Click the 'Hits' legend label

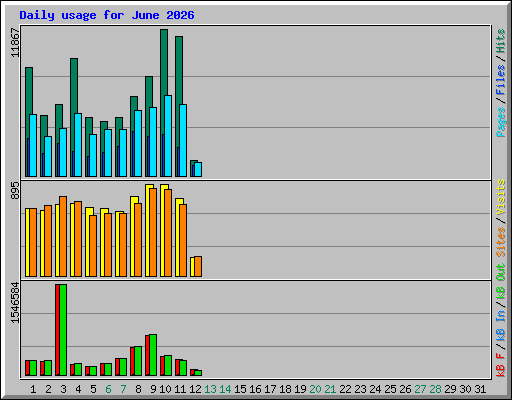click(x=501, y=41)
